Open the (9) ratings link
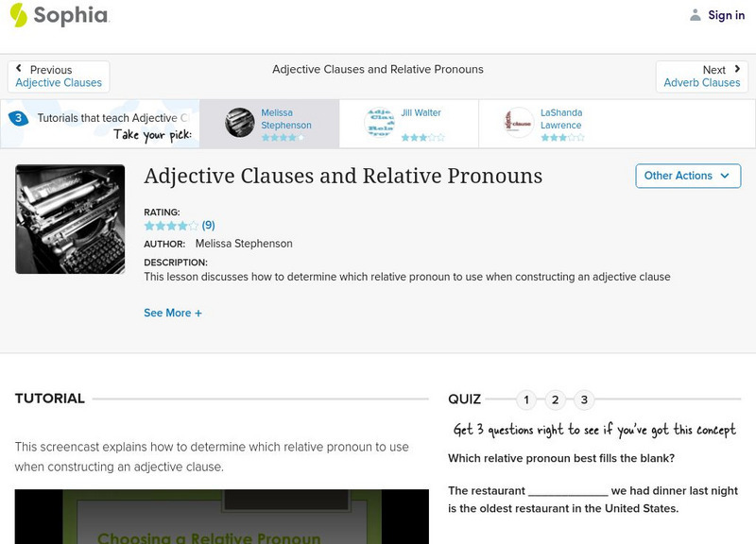The image size is (756, 544). 206,225
